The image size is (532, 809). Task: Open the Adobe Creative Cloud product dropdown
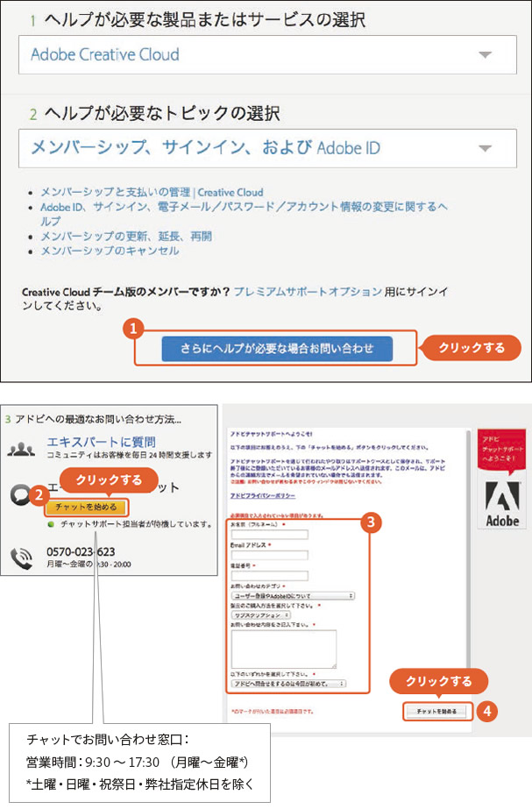[267, 54]
